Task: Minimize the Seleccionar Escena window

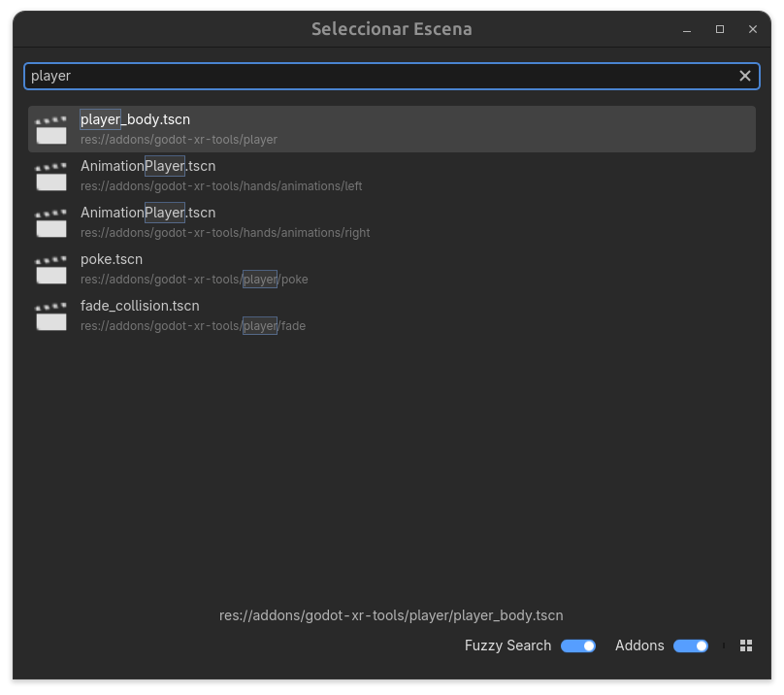Action: [687, 29]
